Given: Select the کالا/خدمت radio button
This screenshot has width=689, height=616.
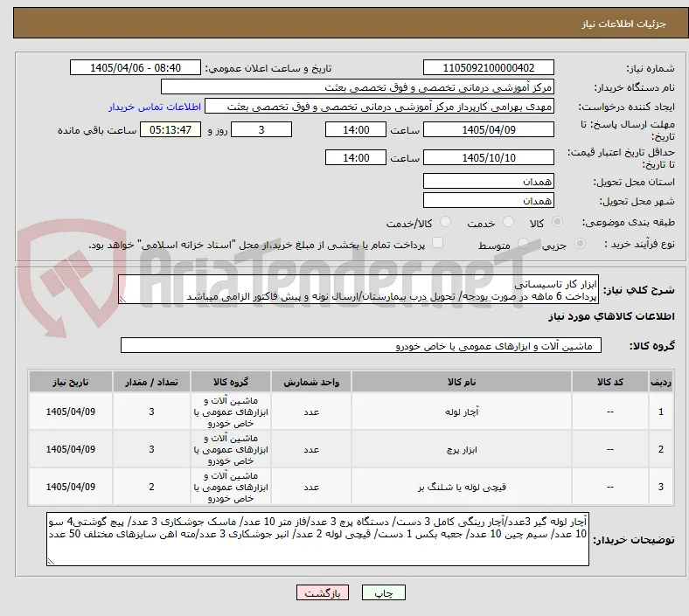Looking at the screenshot, I should (446, 222).
